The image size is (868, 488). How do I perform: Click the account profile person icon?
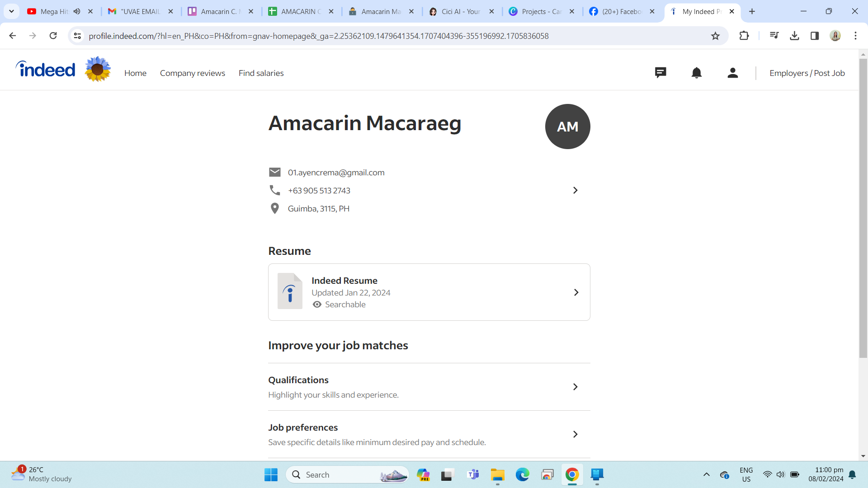[733, 73]
